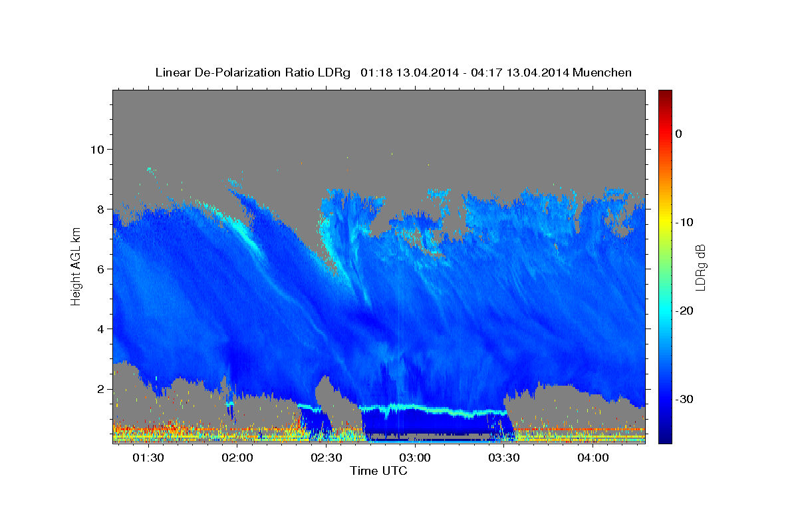798x532 pixels.
Task: Click the '-20' colorbar tick label
Action: tap(684, 311)
